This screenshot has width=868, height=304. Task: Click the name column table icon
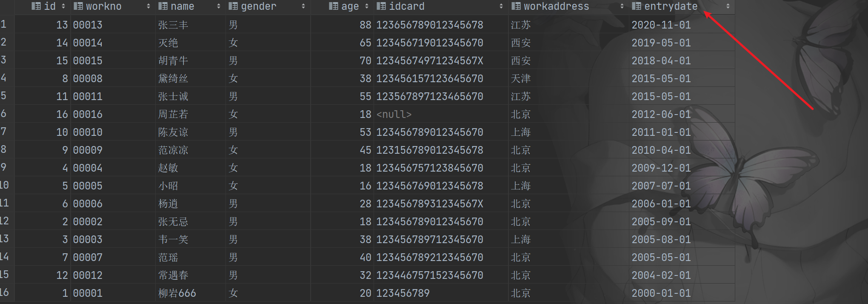(x=163, y=6)
